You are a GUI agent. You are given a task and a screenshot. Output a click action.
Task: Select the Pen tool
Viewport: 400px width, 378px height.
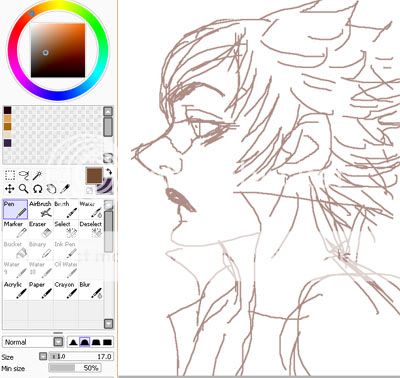tap(15, 209)
